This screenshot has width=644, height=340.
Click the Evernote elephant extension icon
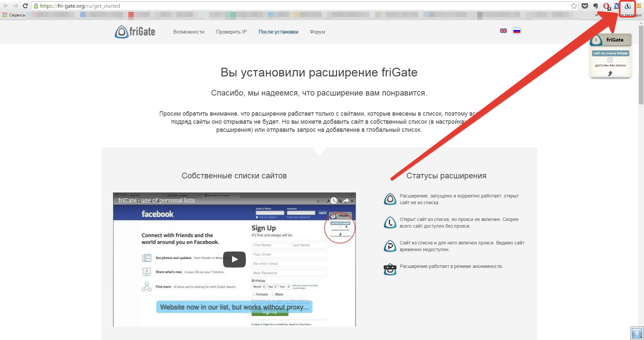595,6
